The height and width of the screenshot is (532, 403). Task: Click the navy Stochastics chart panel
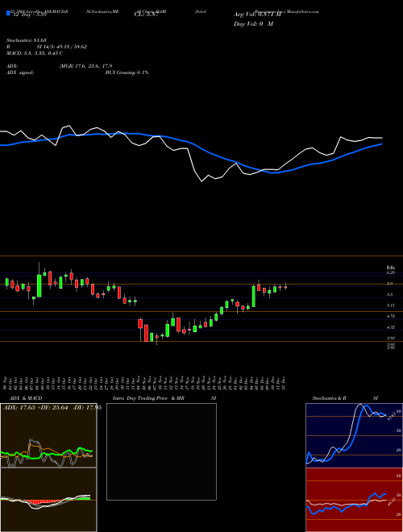[x=354, y=435]
